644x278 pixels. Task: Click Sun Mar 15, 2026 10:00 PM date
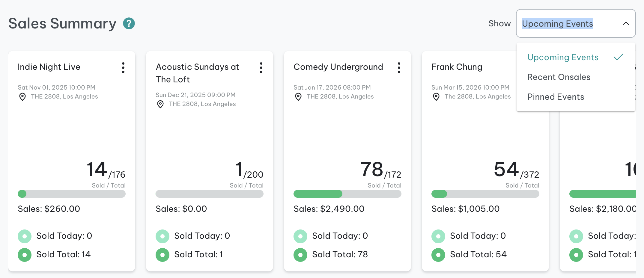point(470,87)
